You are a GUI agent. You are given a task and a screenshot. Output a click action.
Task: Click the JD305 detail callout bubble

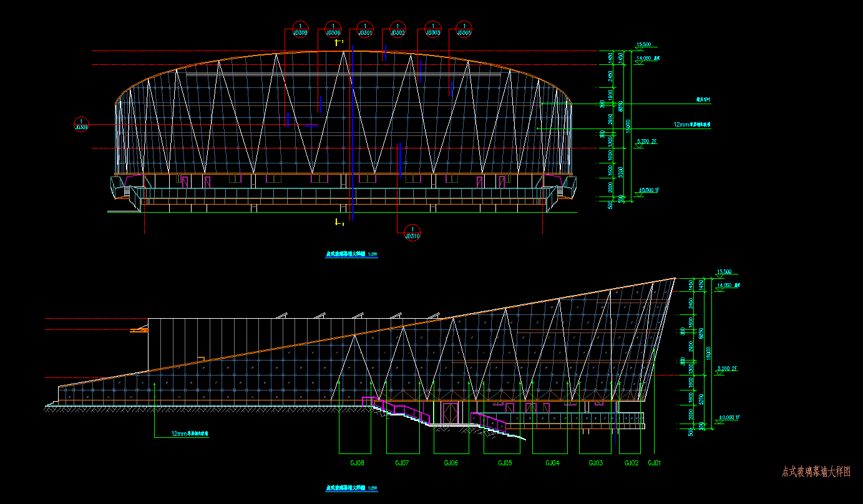click(x=464, y=29)
